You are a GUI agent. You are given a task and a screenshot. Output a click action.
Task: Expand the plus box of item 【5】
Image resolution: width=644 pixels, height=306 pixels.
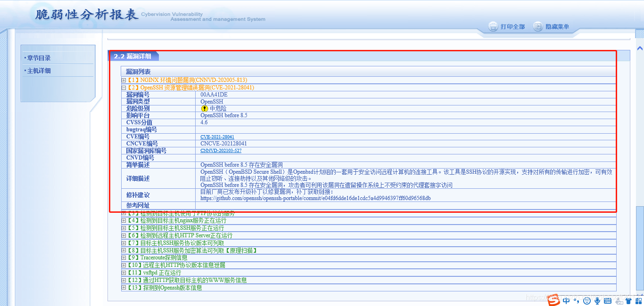coord(124,228)
